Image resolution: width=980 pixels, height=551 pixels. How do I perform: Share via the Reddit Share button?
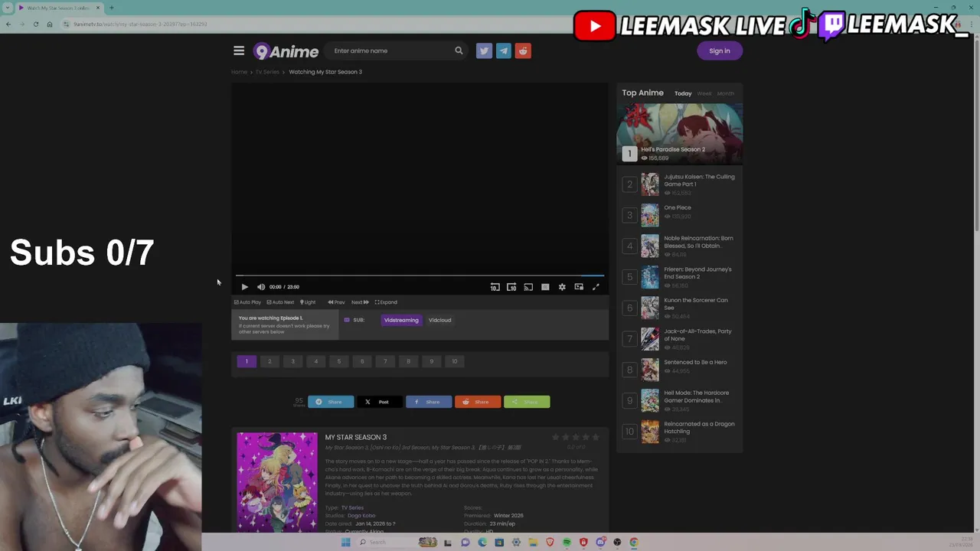point(478,402)
